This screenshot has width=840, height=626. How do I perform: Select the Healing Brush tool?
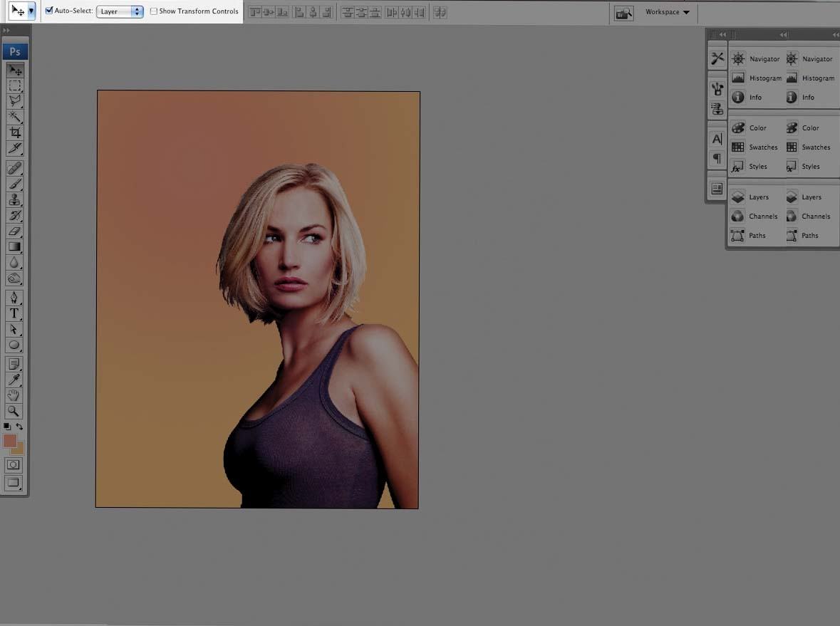tap(14, 169)
